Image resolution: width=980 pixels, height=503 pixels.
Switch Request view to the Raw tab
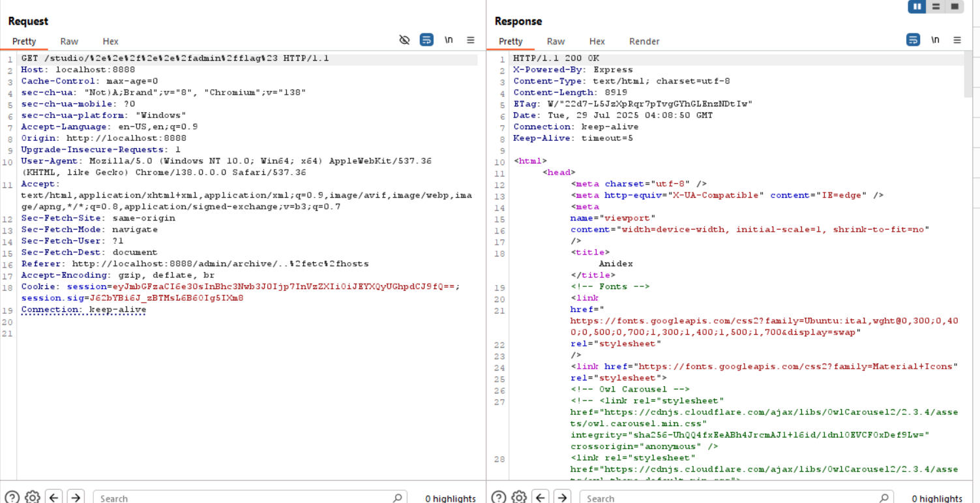pos(69,41)
